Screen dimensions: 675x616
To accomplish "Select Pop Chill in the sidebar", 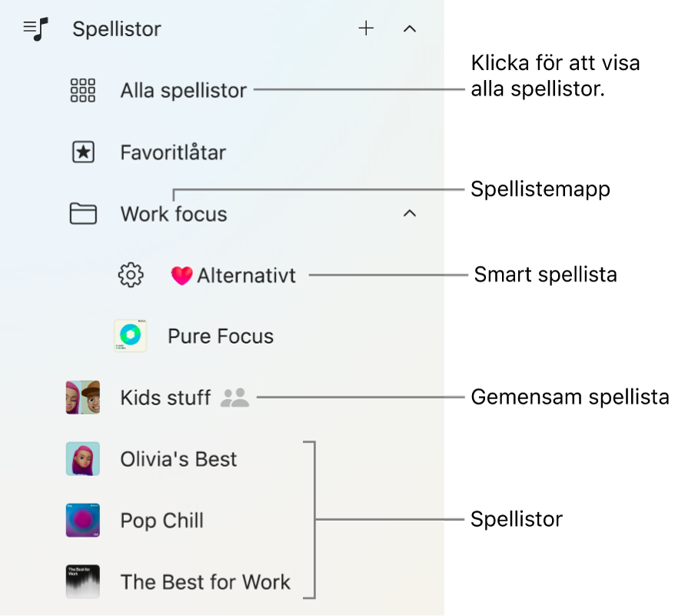I will (x=161, y=521).
